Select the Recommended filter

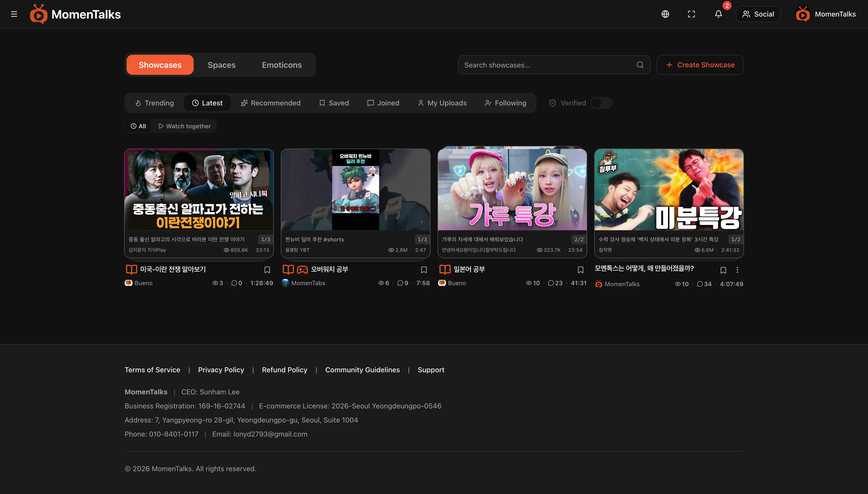(270, 103)
